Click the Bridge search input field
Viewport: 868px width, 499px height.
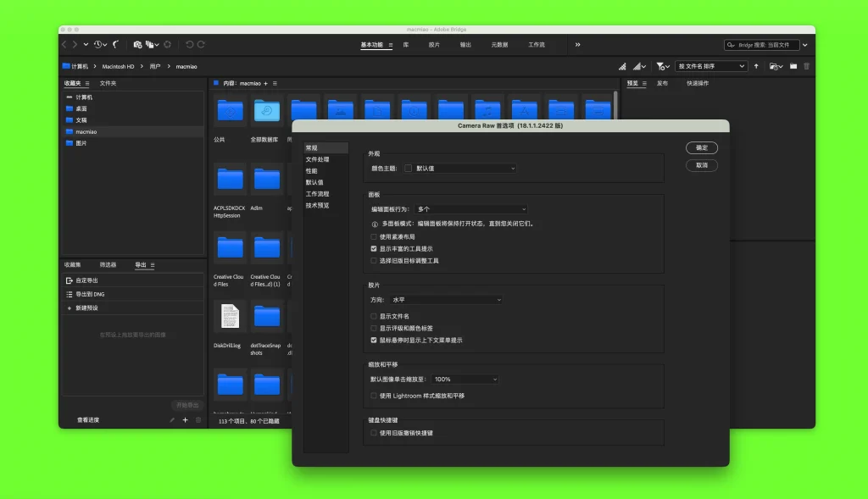click(x=762, y=45)
